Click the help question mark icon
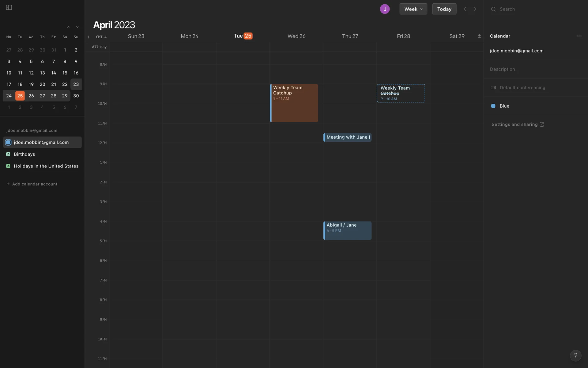 [x=575, y=355]
